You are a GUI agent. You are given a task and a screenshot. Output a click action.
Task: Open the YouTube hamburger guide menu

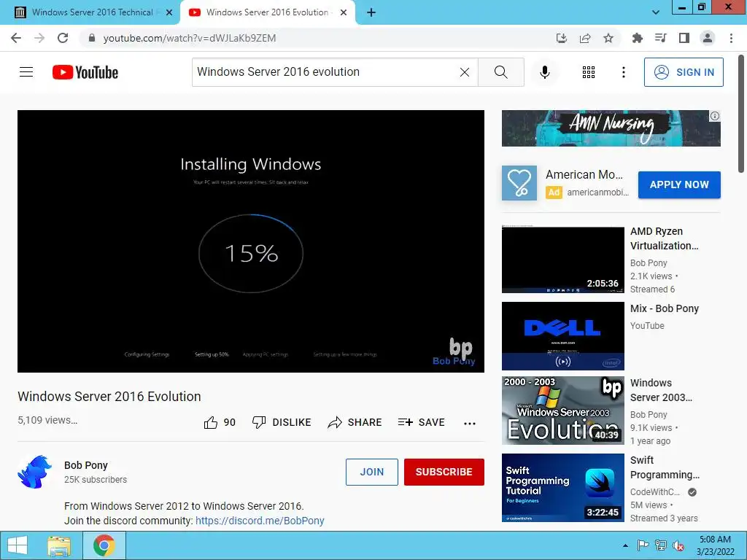click(26, 72)
